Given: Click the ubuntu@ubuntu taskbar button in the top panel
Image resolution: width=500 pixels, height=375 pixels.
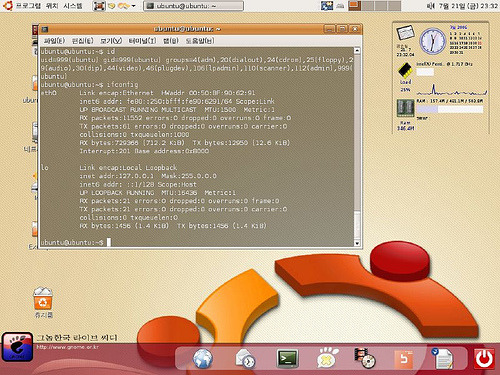Looking at the screenshot, I should 193,6.
